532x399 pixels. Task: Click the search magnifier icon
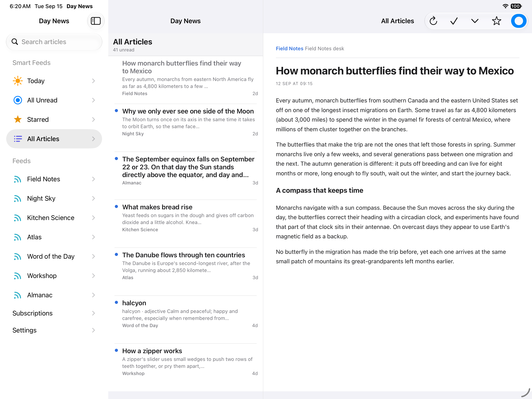(15, 42)
